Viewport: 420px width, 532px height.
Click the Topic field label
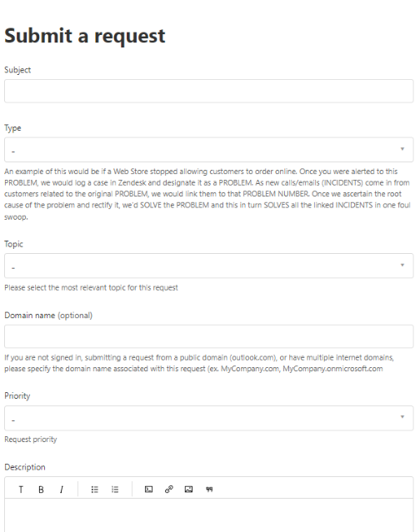(x=13, y=244)
